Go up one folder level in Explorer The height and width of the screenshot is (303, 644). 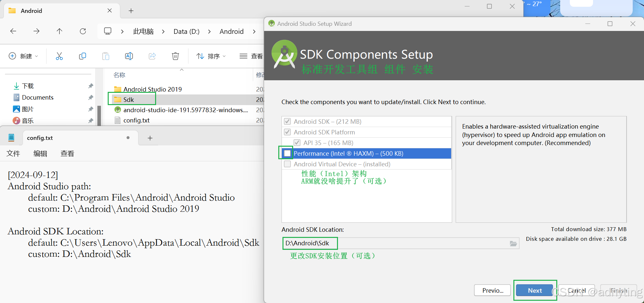pyautogui.click(x=60, y=31)
